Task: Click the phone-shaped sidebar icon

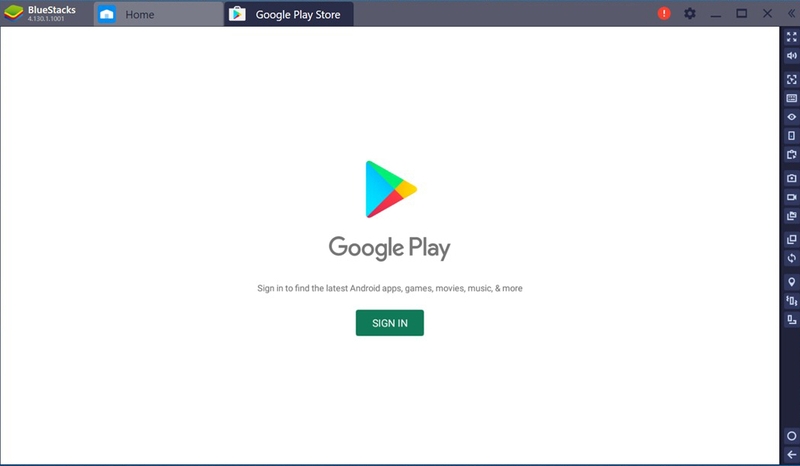Action: coord(791,136)
